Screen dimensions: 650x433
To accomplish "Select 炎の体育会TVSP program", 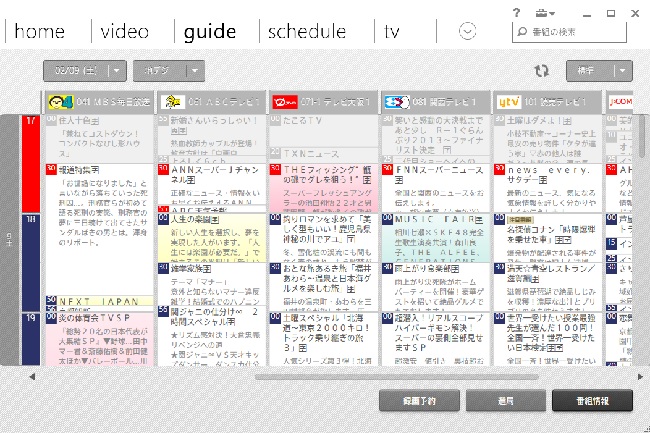I will coord(99,339).
